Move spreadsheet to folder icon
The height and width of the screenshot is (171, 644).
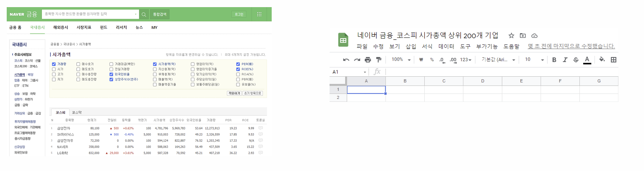(x=522, y=36)
